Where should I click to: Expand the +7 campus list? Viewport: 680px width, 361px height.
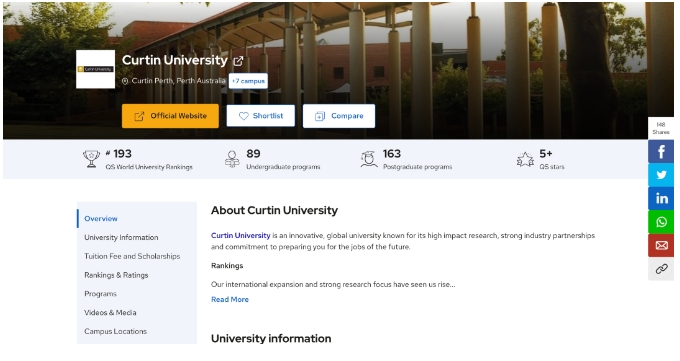(248, 81)
